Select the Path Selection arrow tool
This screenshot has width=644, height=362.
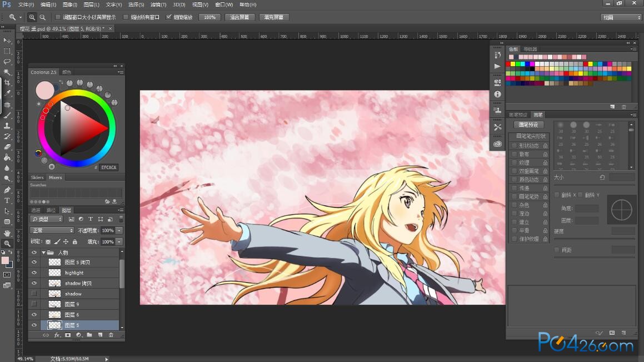click(x=7, y=211)
